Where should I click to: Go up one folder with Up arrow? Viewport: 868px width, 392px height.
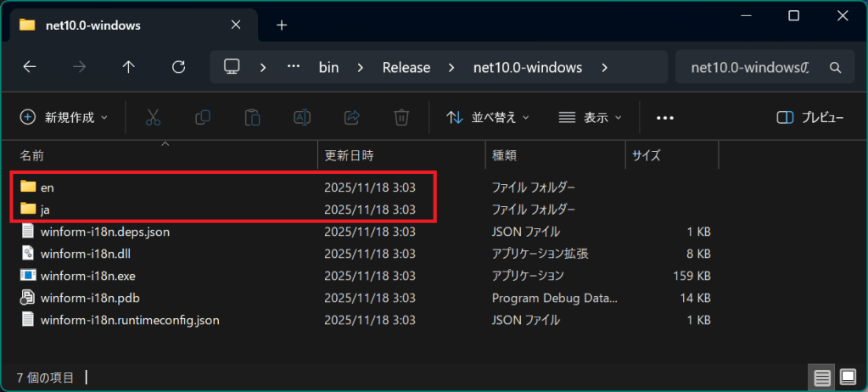129,68
